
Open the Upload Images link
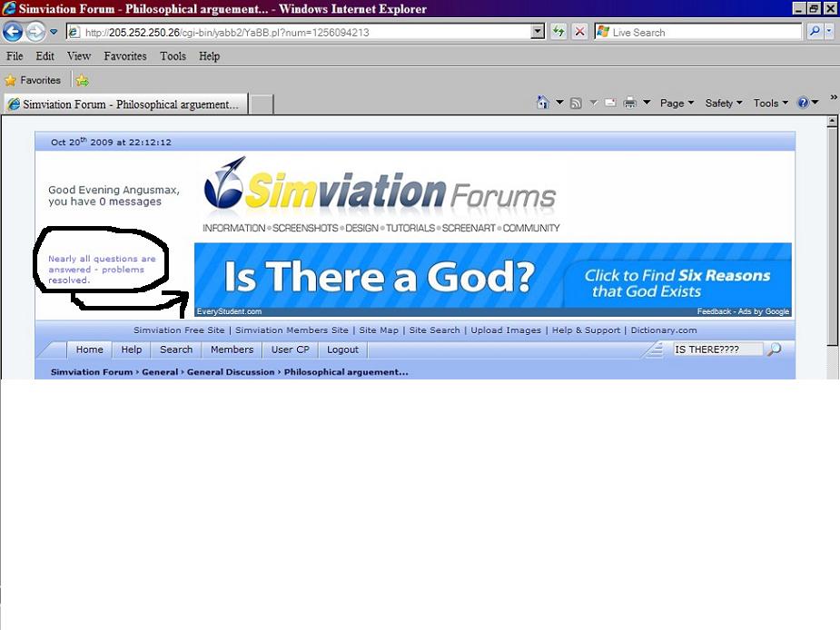click(x=506, y=330)
